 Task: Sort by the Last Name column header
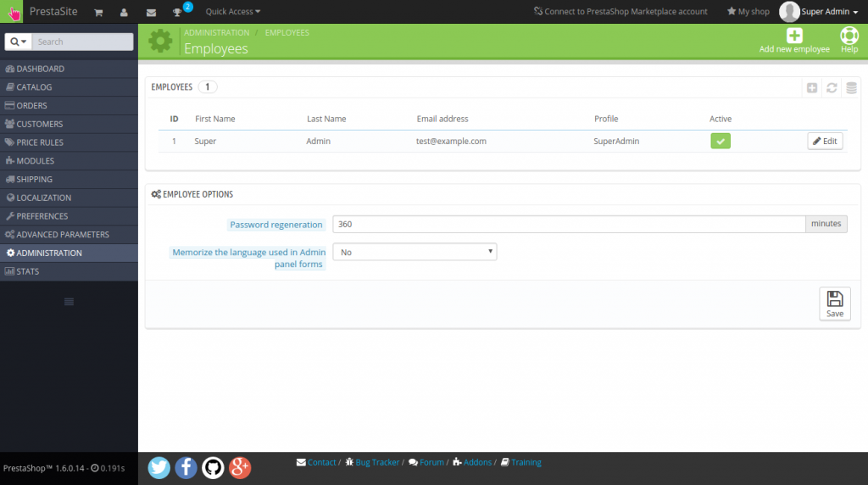[326, 119]
